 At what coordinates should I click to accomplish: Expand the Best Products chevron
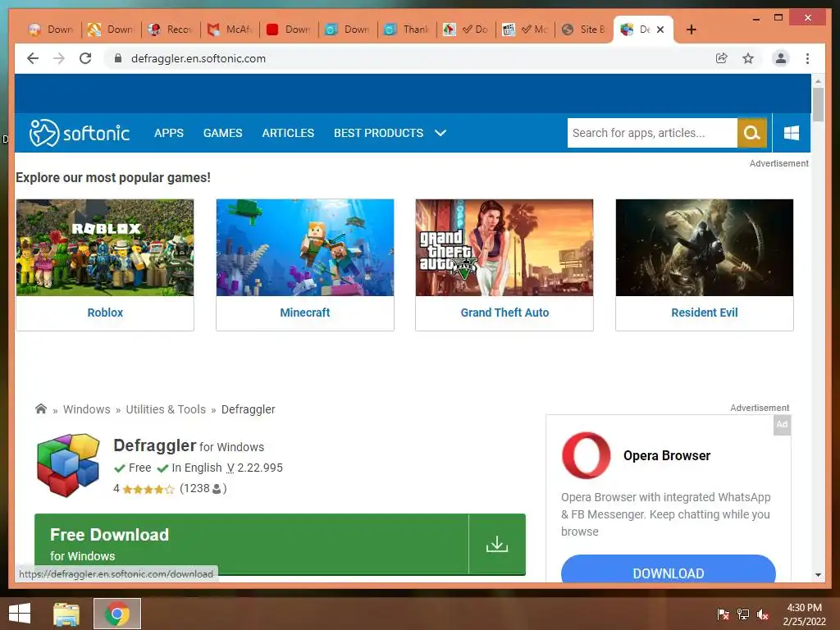pos(441,133)
